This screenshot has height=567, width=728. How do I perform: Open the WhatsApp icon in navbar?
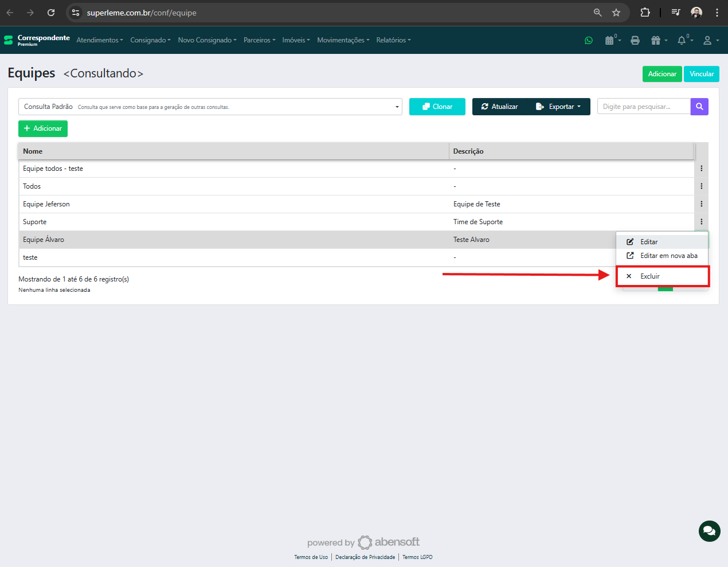(589, 40)
